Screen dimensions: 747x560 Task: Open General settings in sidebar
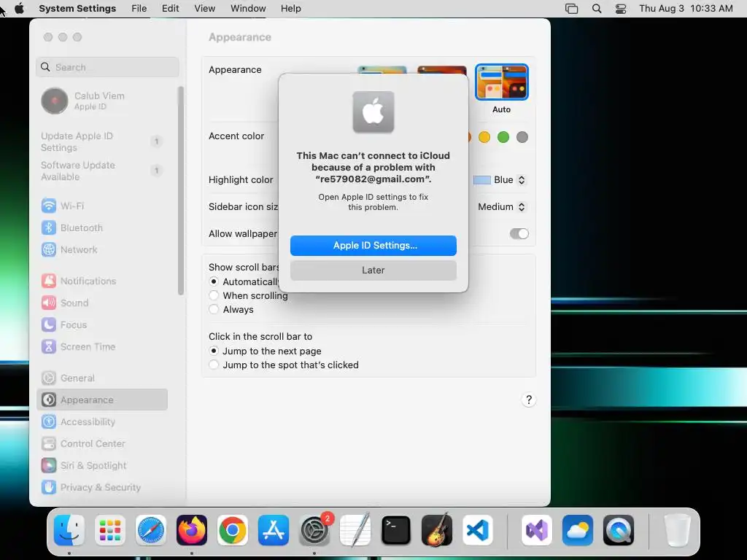102,378
